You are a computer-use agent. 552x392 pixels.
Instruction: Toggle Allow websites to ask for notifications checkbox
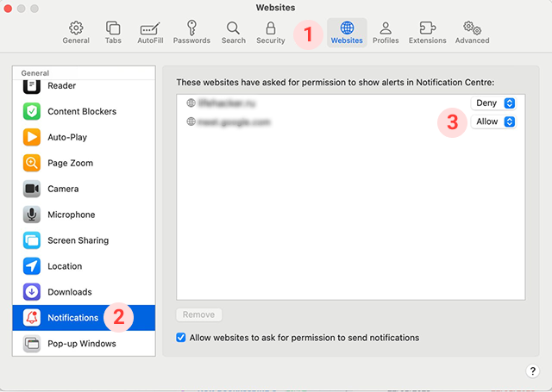180,338
